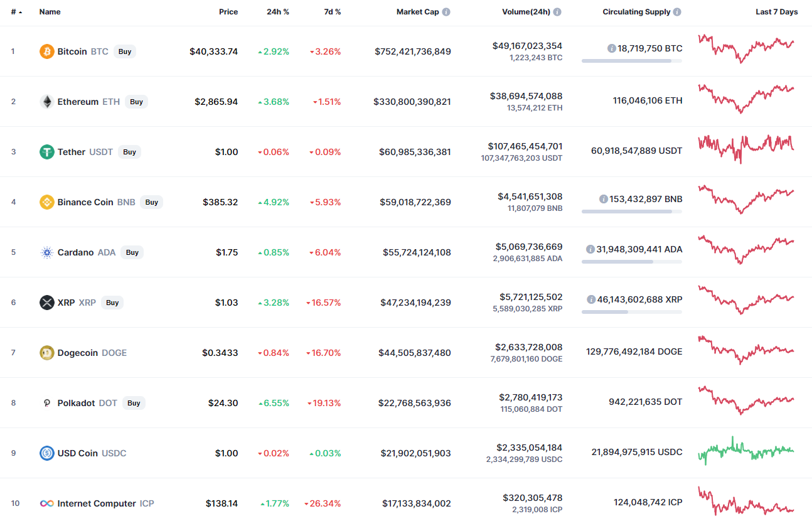Click Internet Computer 7d change 26.34%
The image size is (812, 521).
(x=323, y=503)
